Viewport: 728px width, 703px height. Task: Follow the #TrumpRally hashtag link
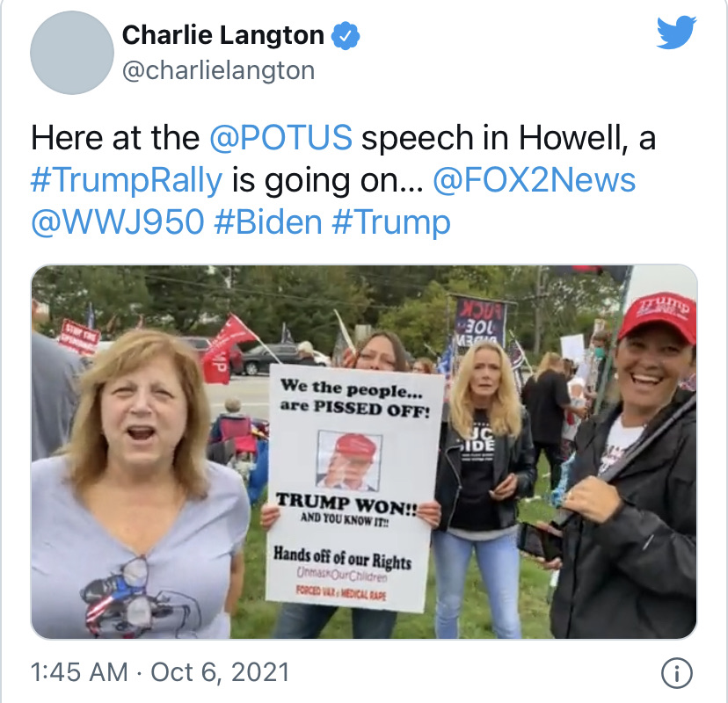point(127,181)
